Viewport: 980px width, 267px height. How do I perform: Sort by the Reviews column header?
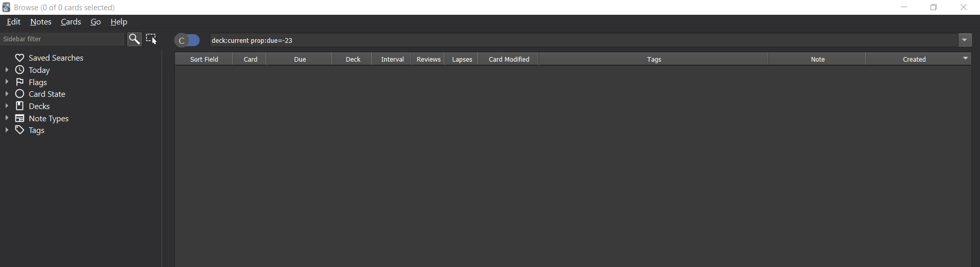tap(428, 59)
